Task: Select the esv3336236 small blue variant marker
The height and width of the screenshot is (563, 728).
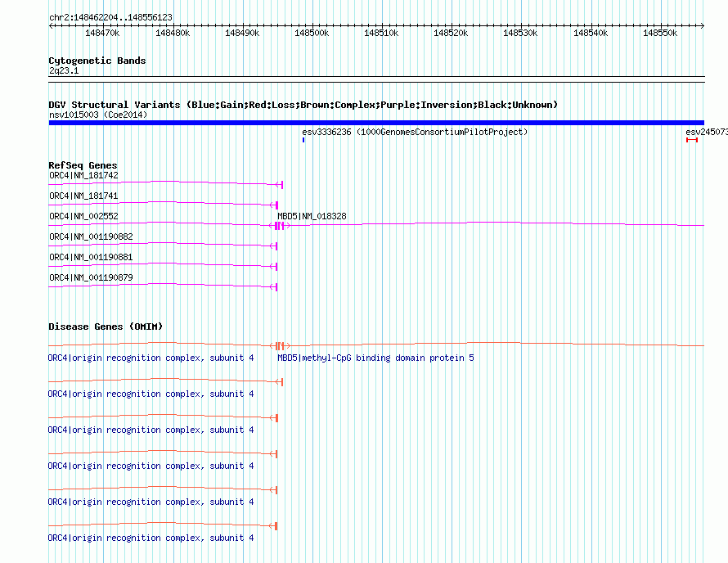Action: [x=303, y=140]
